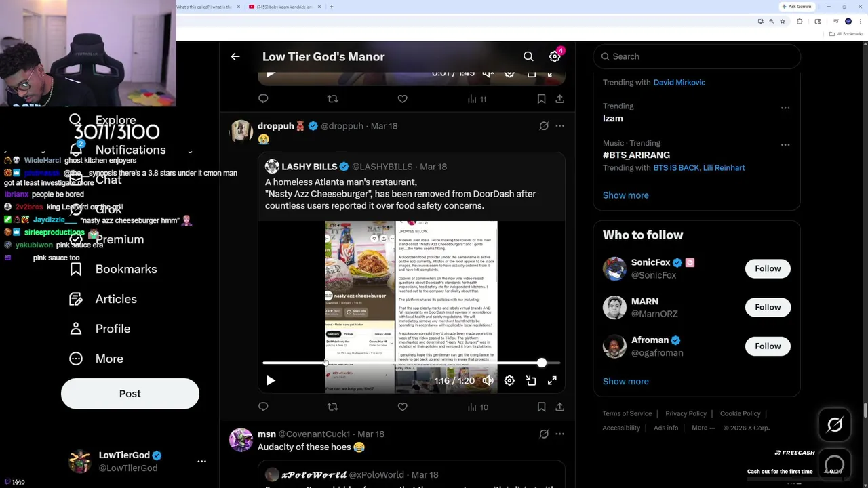
Task: Open SonicFox's profile avatar
Action: pyautogui.click(x=614, y=268)
